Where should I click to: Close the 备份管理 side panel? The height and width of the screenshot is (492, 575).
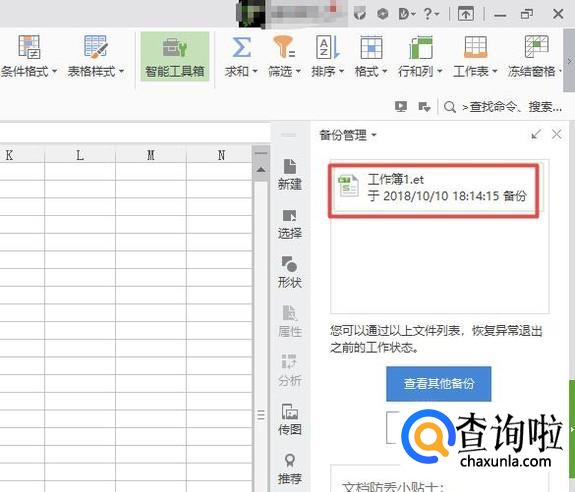(557, 135)
